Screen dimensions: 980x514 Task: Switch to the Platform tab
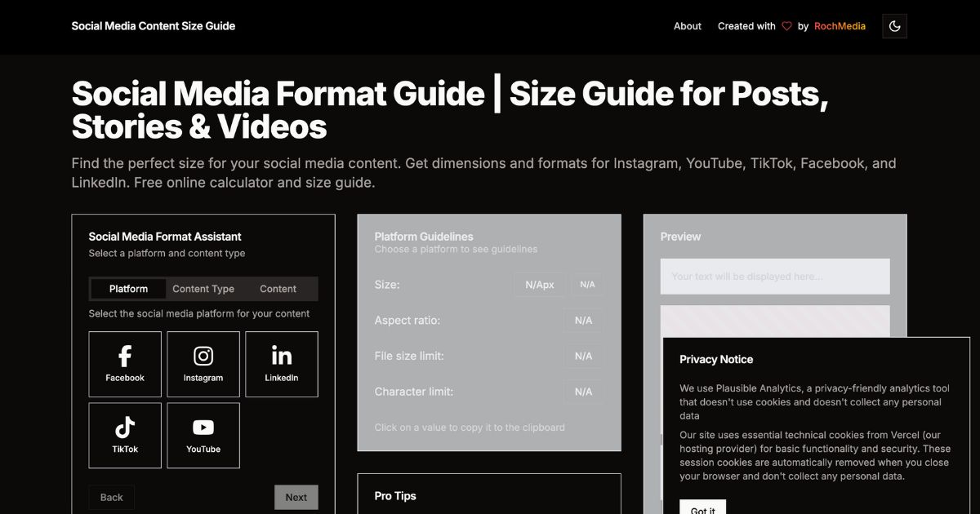pos(128,289)
